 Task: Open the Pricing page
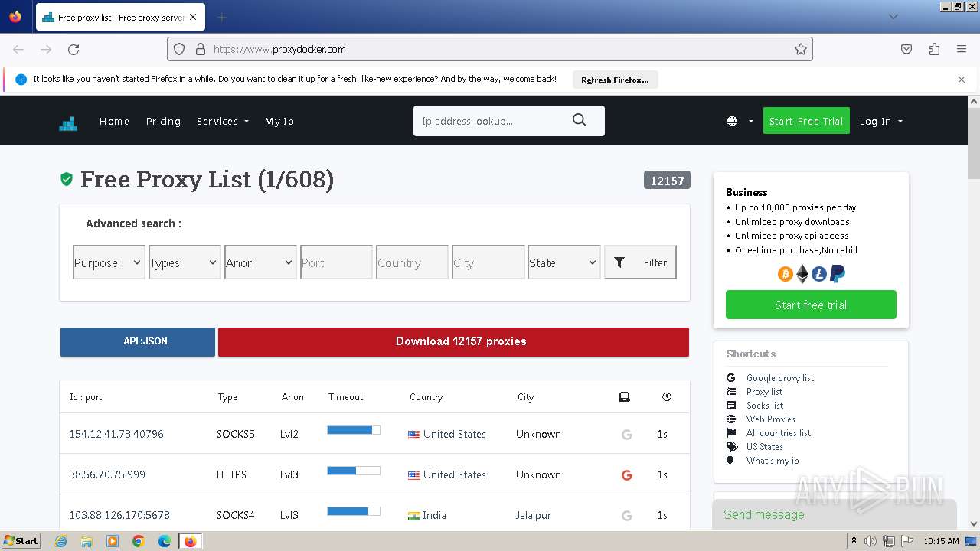(163, 121)
